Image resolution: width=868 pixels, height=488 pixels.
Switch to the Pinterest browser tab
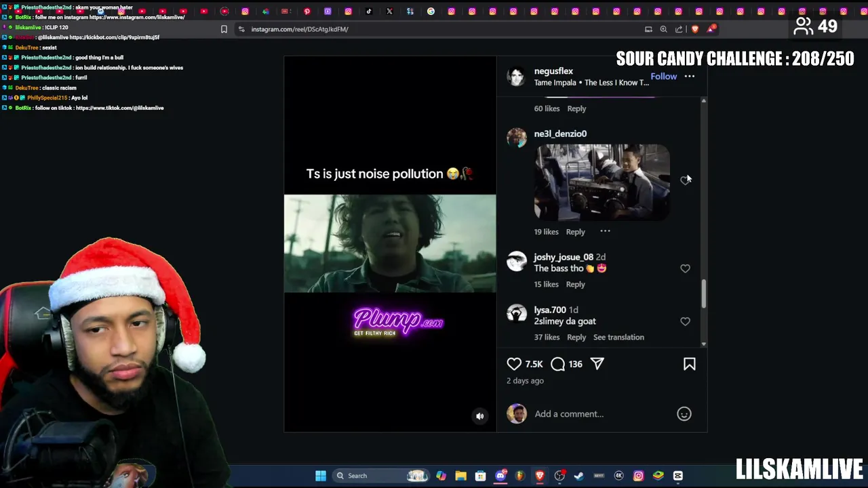307,11
